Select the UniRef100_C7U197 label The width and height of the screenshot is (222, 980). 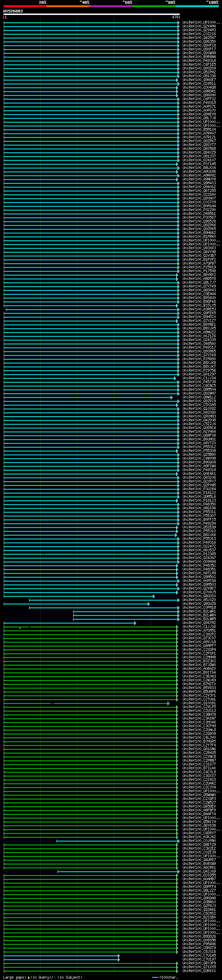click(x=199, y=959)
